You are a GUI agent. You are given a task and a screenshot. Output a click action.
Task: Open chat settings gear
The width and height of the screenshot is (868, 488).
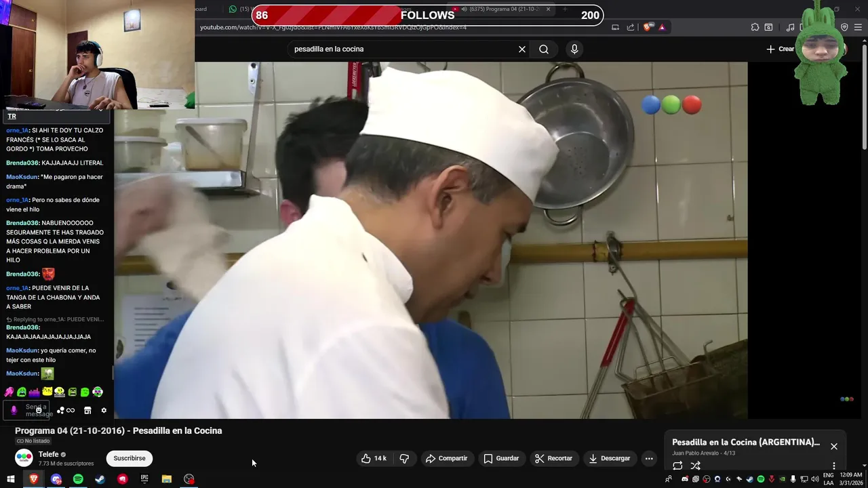point(104,411)
